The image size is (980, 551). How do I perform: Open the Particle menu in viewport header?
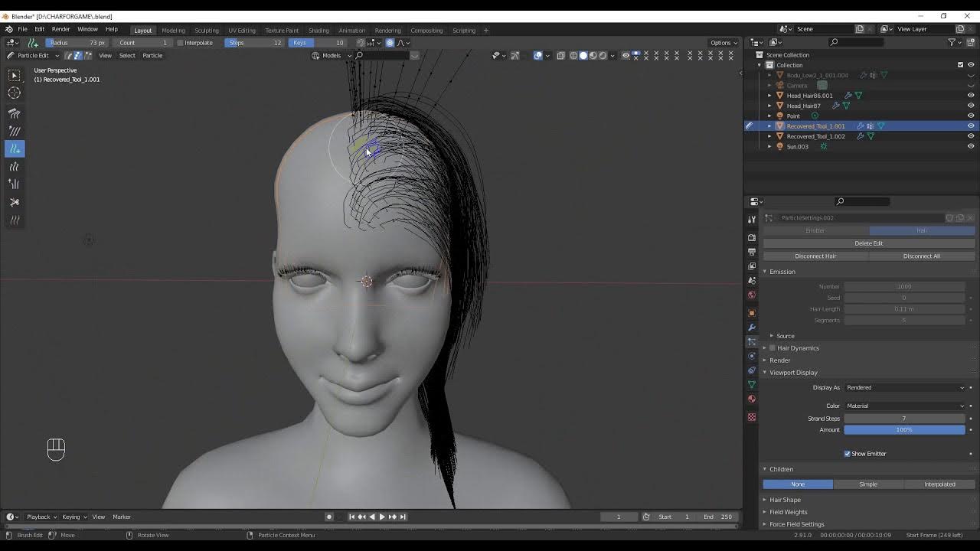pyautogui.click(x=152, y=55)
